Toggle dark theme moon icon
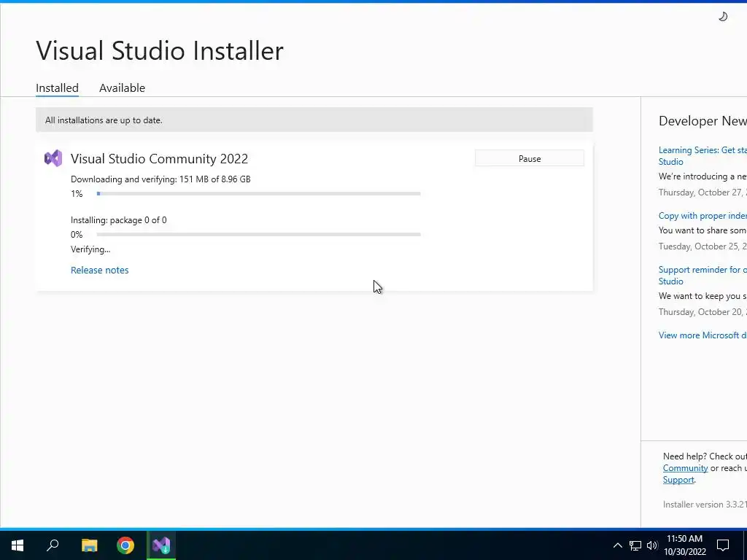Image resolution: width=747 pixels, height=560 pixels. [723, 17]
